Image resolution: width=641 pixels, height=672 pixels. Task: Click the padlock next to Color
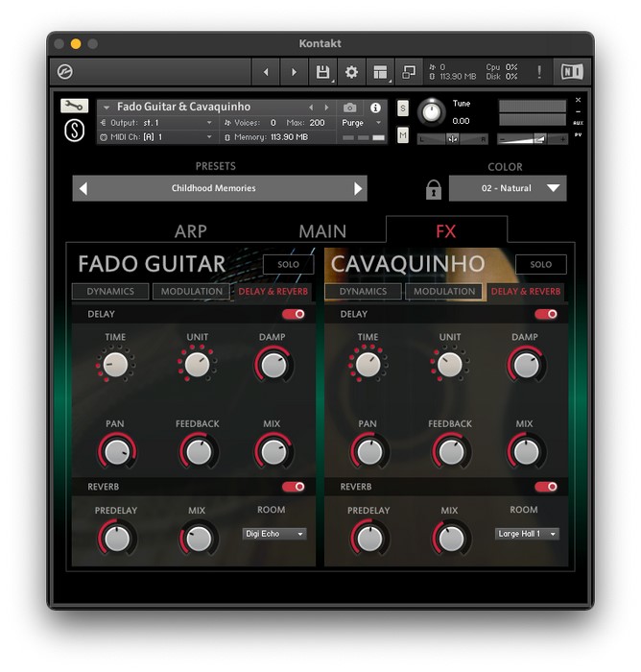(434, 189)
